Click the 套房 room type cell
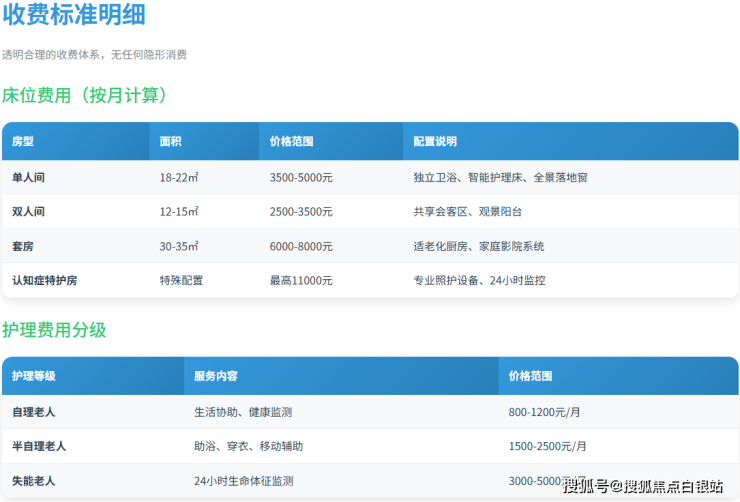Viewport: 740px width, 502px height. 23,246
